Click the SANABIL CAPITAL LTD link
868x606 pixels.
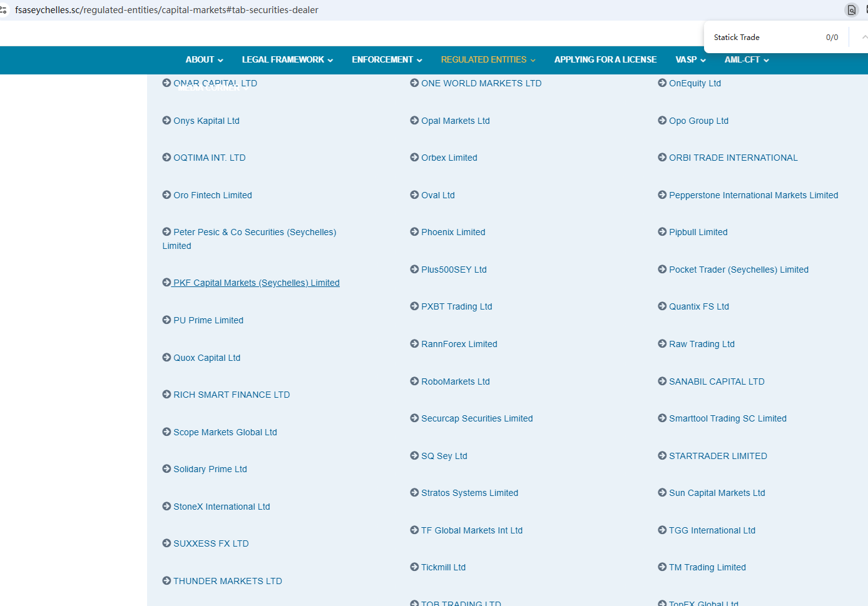(717, 381)
